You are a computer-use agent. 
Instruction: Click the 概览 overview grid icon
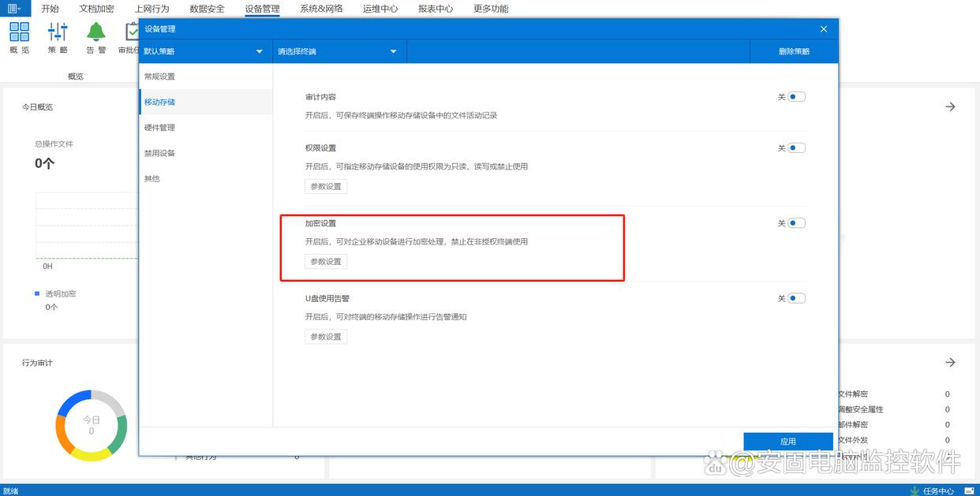click(x=19, y=32)
